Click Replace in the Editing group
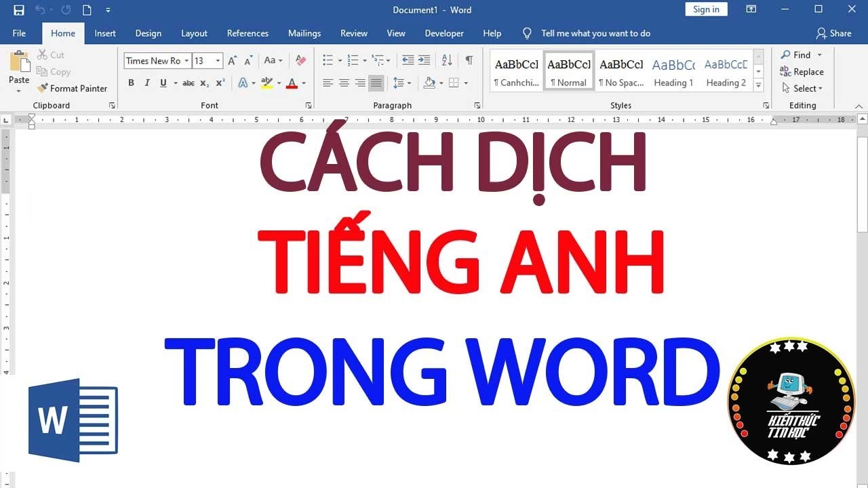 802,72
